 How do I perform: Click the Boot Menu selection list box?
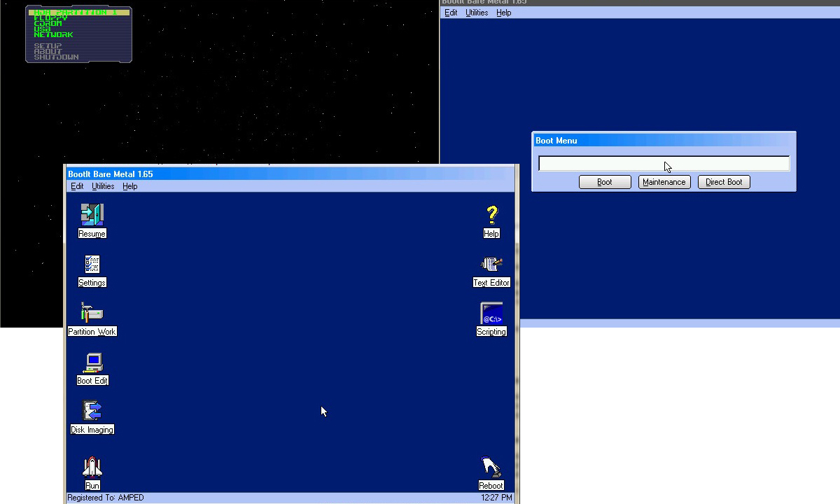click(664, 164)
